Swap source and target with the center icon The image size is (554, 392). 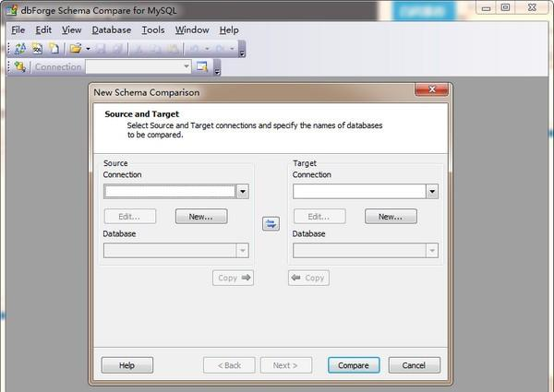coord(271,224)
